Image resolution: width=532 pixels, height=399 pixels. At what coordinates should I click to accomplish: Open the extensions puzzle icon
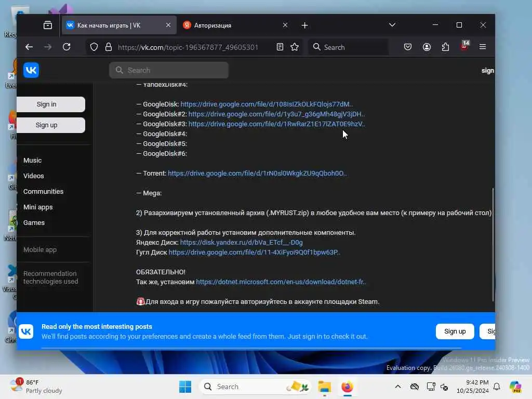pos(445,47)
